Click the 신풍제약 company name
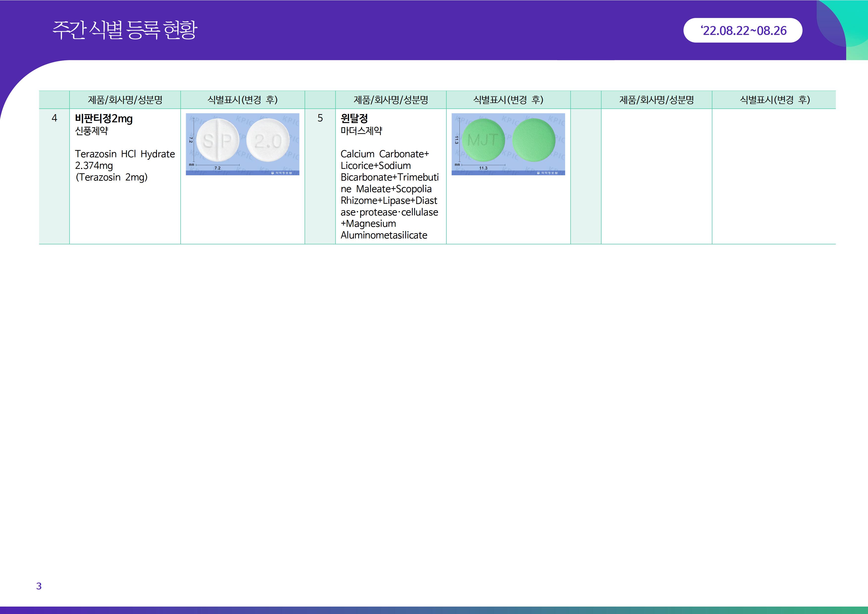Viewport: 868px width, 614px height. tap(92, 131)
